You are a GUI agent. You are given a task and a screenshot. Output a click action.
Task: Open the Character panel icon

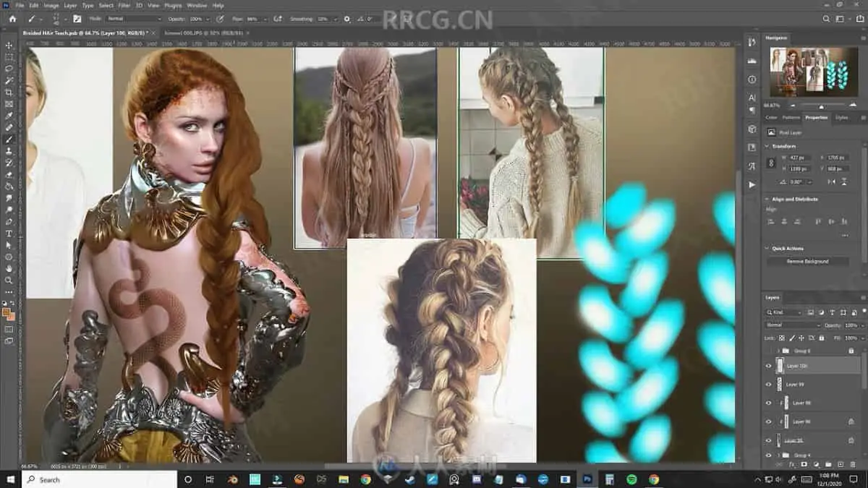[x=752, y=97]
